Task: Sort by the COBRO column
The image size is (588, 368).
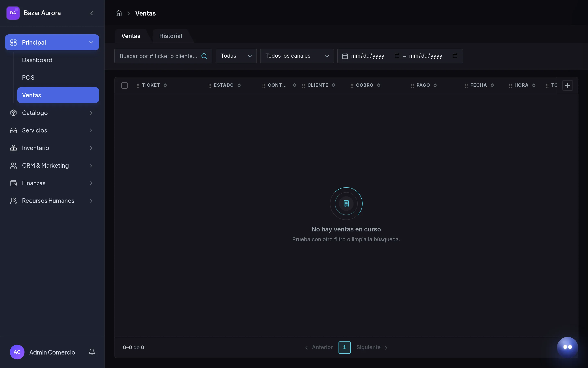Action: [x=379, y=85]
